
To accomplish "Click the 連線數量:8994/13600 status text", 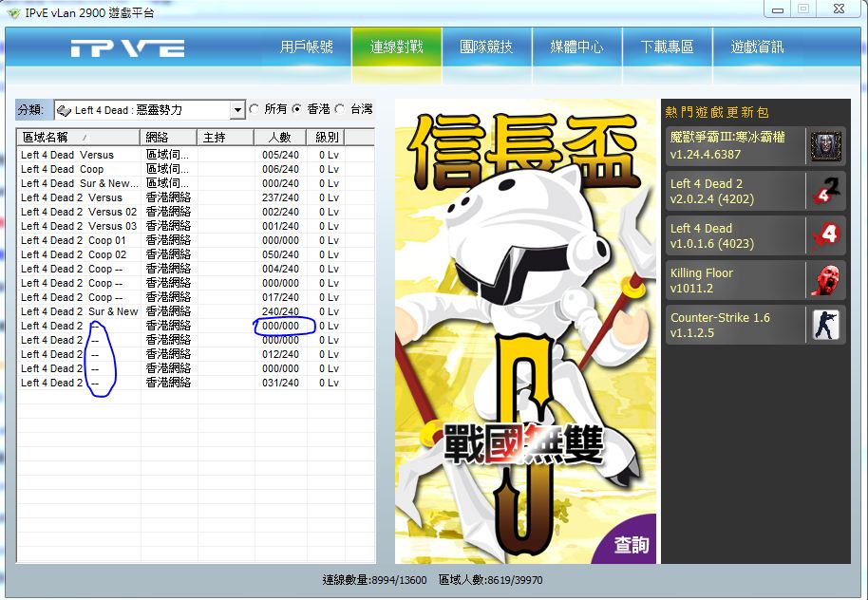I will (x=374, y=580).
